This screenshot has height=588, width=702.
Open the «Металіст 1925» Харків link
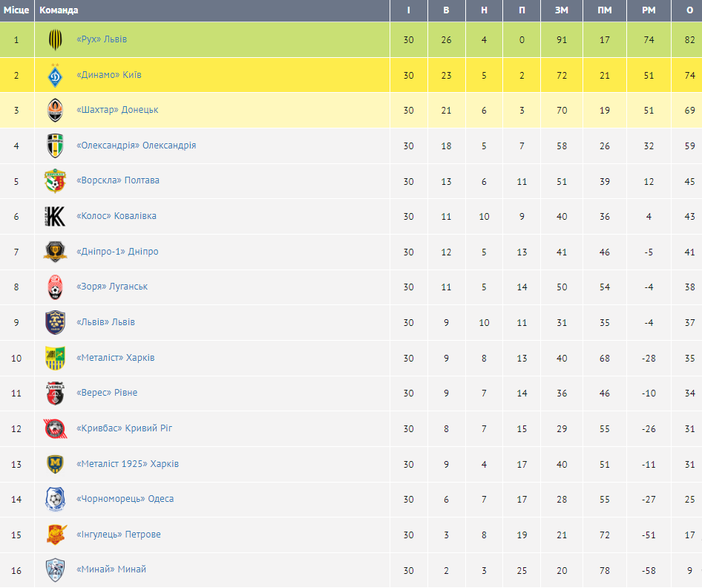[x=128, y=464]
